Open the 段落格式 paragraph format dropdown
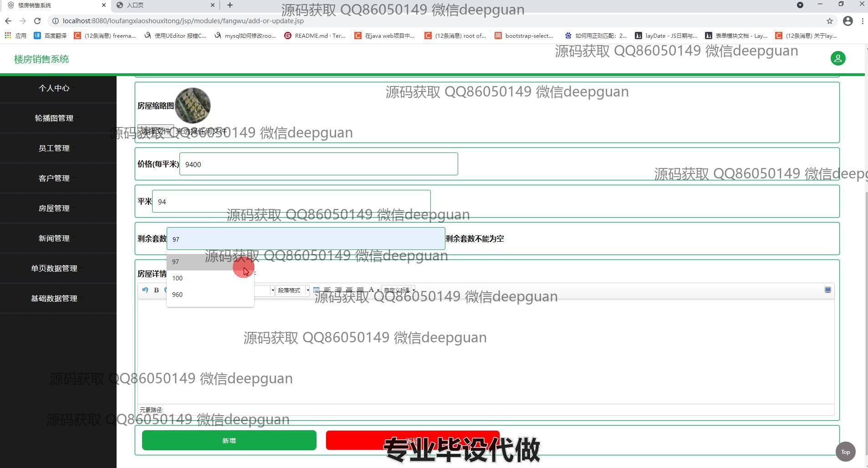 pos(293,290)
